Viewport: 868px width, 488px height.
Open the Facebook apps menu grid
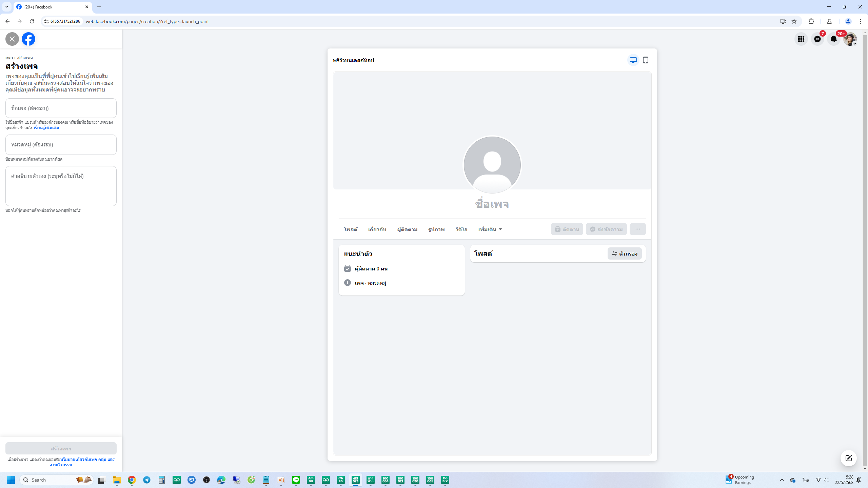pyautogui.click(x=801, y=39)
